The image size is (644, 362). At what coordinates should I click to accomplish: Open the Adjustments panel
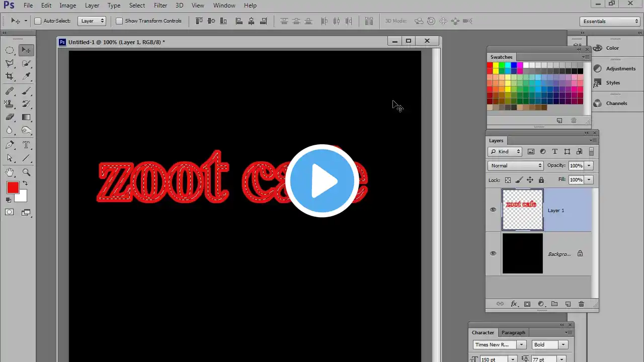pos(615,68)
